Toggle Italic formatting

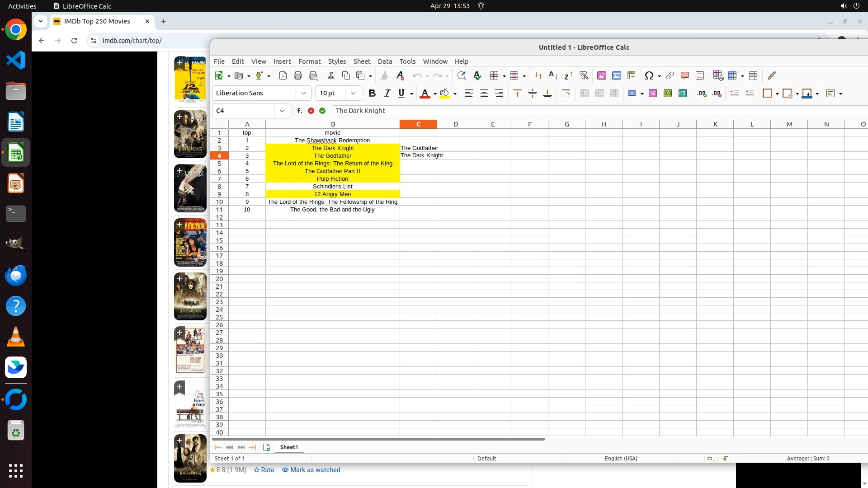387,93
